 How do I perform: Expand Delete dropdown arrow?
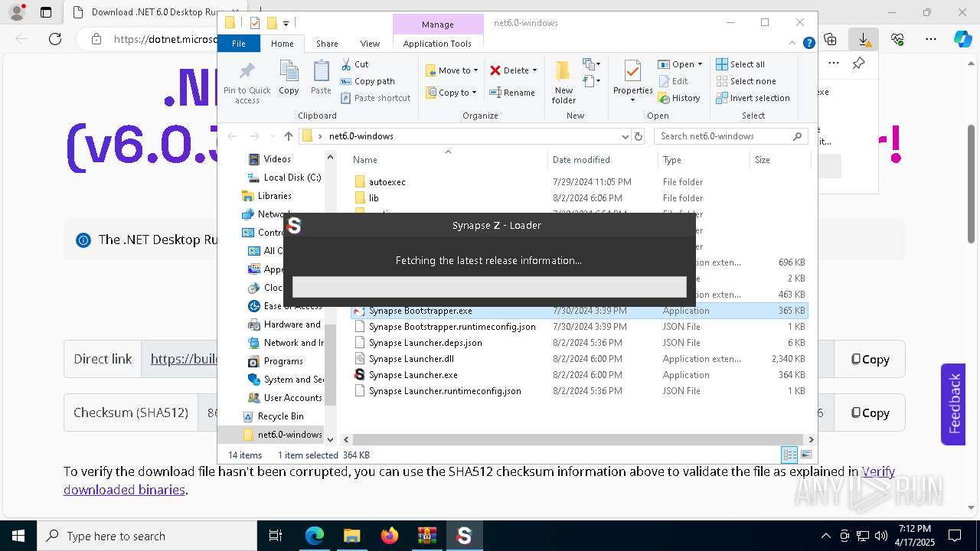(534, 70)
